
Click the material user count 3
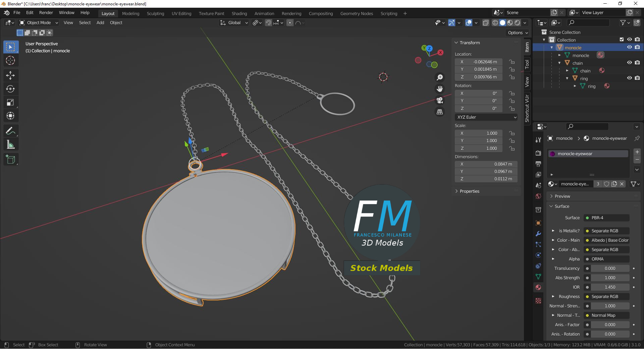[598, 184]
